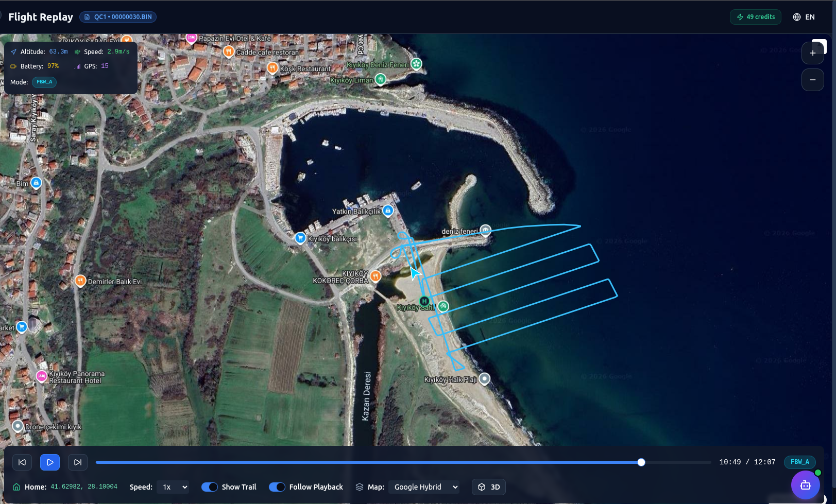Viewport: 836px width, 504px height.
Task: Open the Map type Google Hybrid dropdown
Action: tap(424, 487)
